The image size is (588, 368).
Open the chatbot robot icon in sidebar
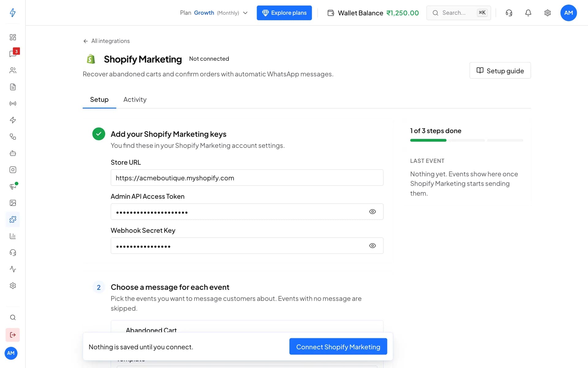(x=13, y=153)
